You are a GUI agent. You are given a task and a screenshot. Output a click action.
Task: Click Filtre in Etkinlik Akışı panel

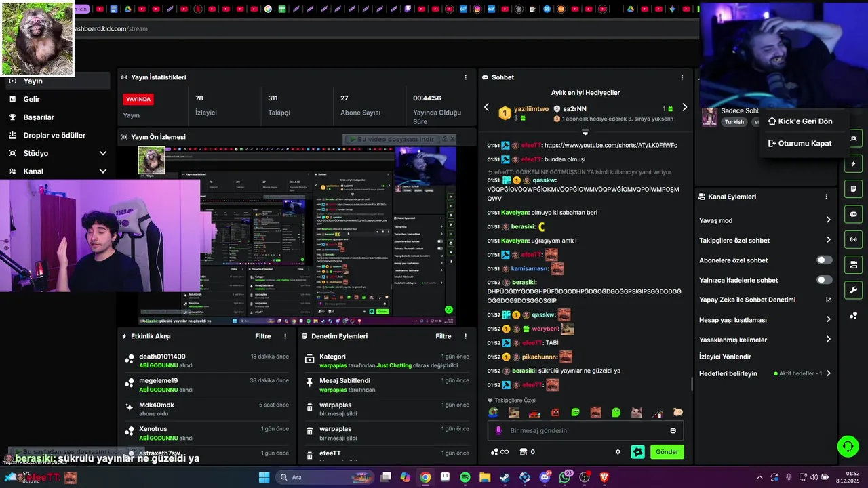tap(262, 336)
